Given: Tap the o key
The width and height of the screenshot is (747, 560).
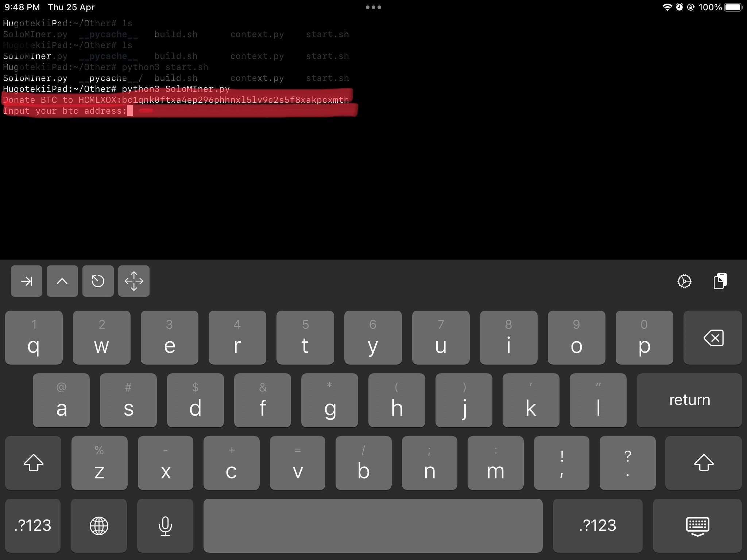Looking at the screenshot, I should [577, 338].
